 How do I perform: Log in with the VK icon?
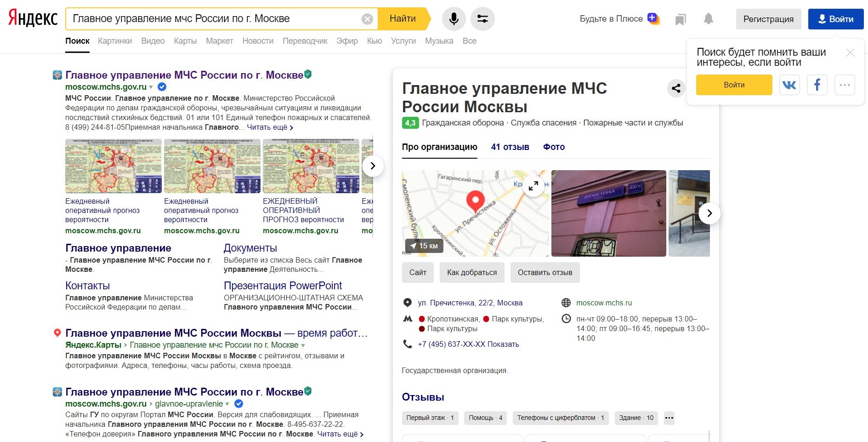click(x=789, y=85)
